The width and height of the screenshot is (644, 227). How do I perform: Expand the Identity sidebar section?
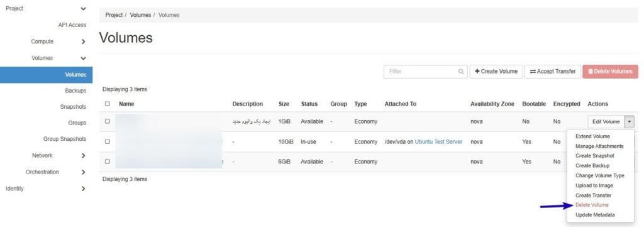(x=84, y=189)
